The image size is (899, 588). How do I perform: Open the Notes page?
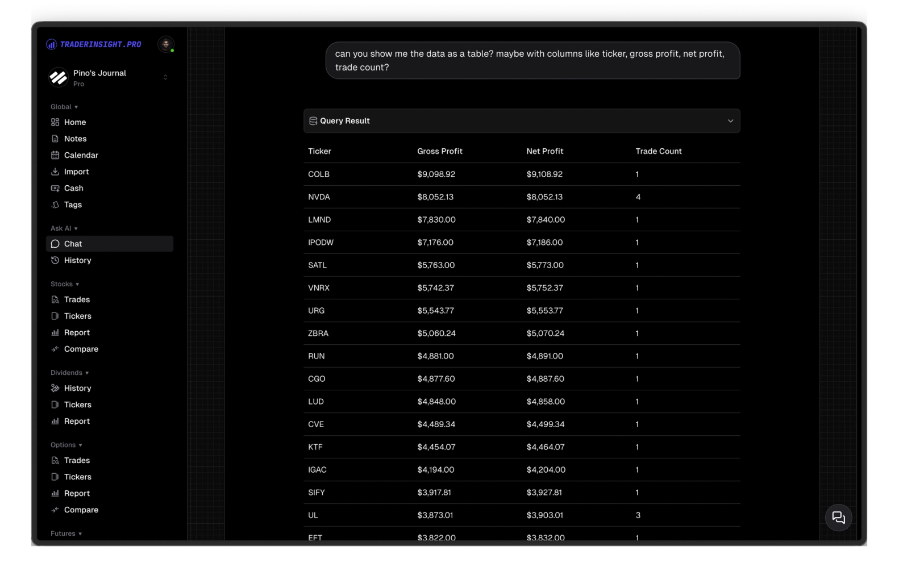(x=76, y=139)
